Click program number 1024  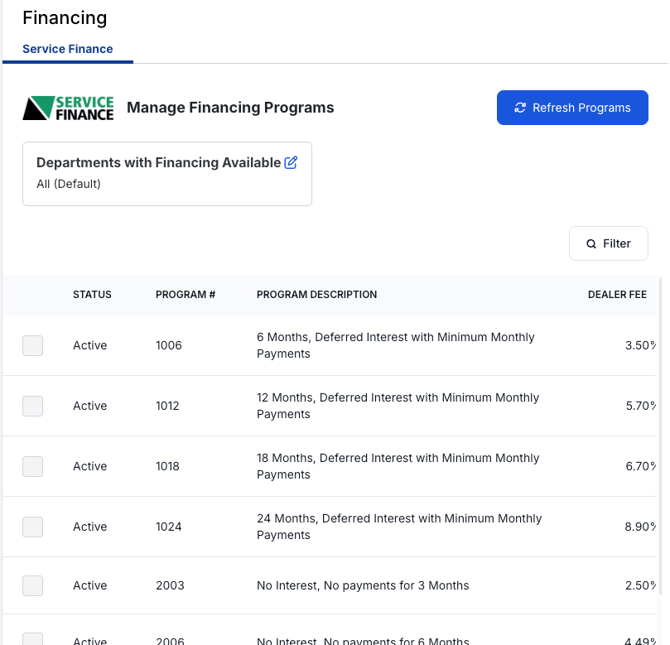coord(168,527)
